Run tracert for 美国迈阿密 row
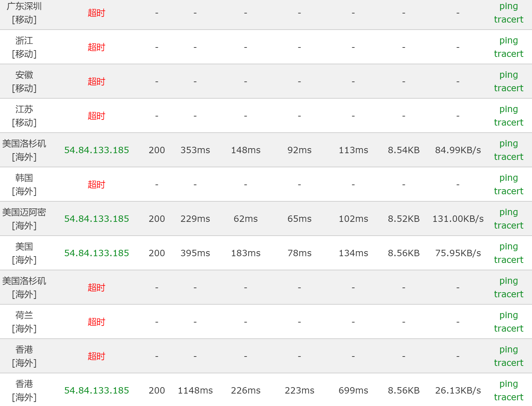The image size is (532, 406). (508, 226)
